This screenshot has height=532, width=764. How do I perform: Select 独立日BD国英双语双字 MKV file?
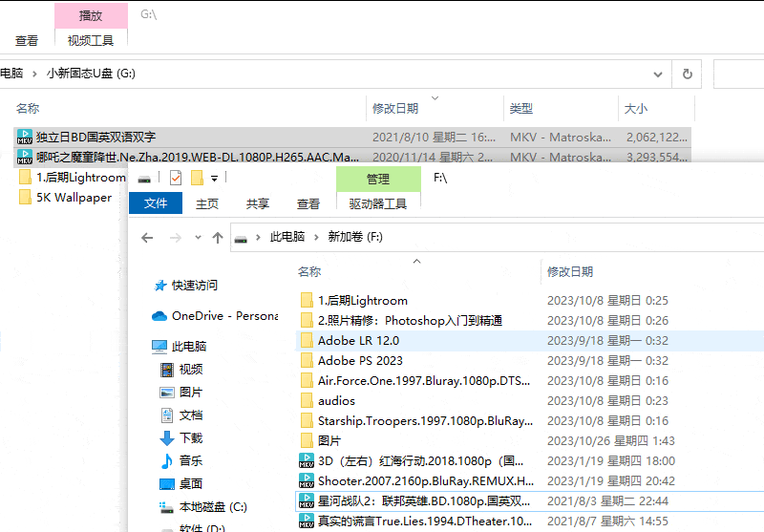pos(352,138)
